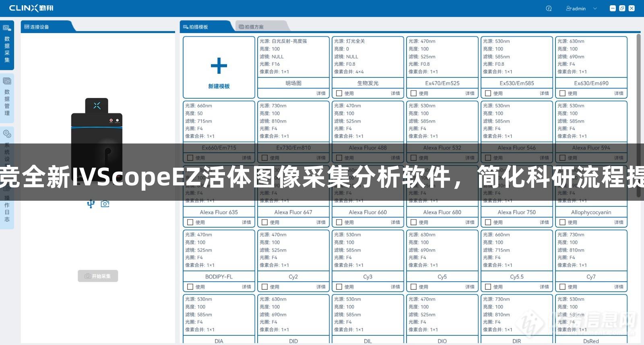Click the admin user icon
The width and height of the screenshot is (644, 345).
(569, 8)
